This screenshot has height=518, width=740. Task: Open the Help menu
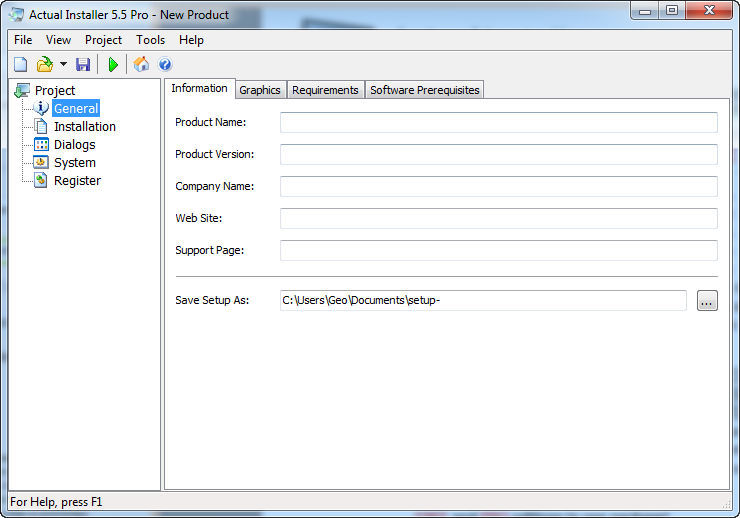(191, 40)
